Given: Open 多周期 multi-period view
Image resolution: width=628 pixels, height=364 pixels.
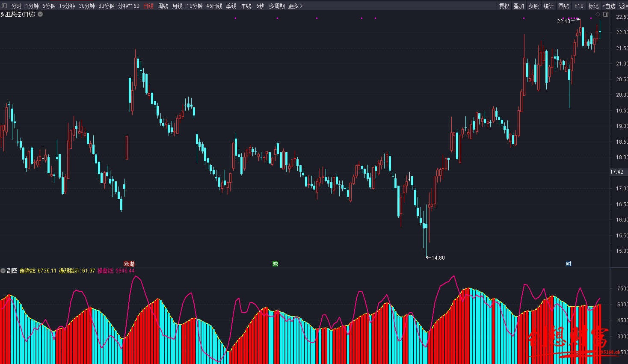Looking at the screenshot, I should [x=277, y=6].
